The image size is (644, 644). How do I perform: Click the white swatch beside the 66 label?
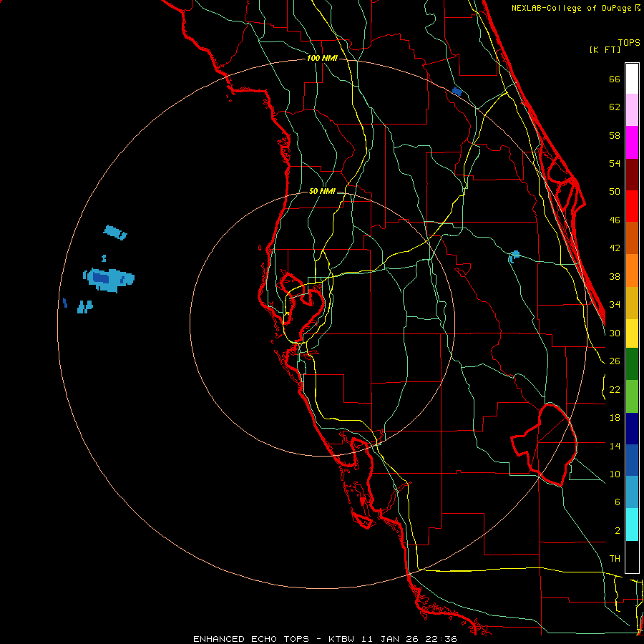point(632,79)
